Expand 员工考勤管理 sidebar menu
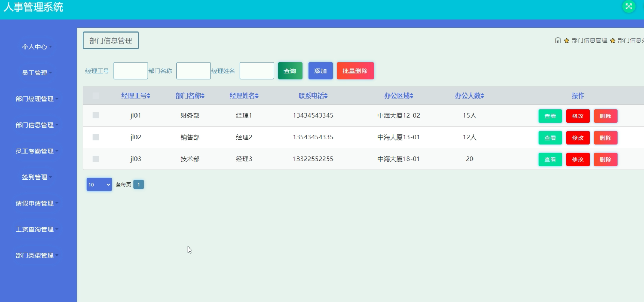 (x=37, y=151)
